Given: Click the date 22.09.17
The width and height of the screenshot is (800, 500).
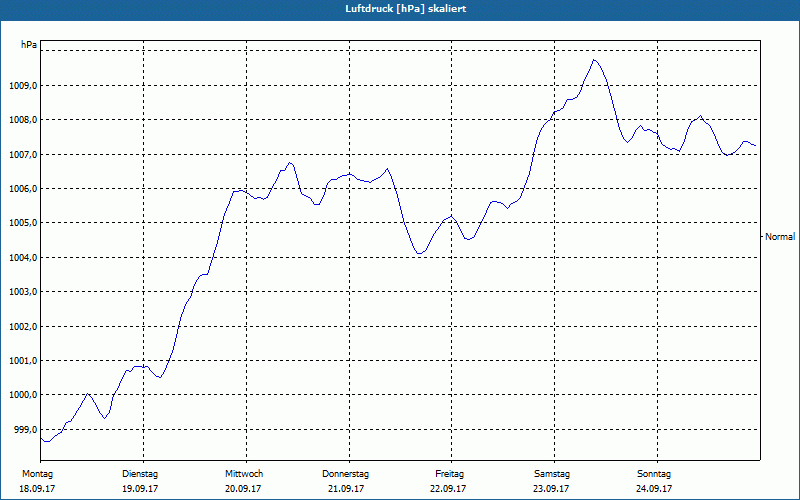Looking at the screenshot, I should tap(448, 489).
